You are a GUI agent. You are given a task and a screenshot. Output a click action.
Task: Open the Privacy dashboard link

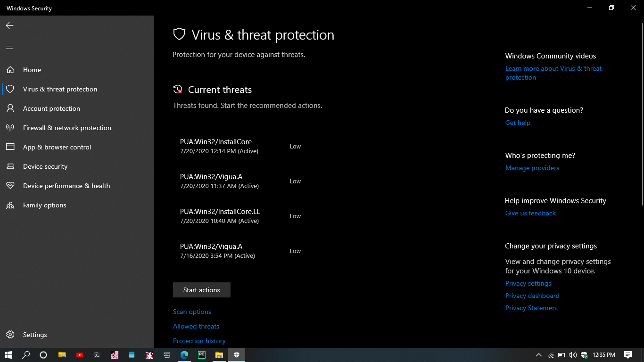532,296
